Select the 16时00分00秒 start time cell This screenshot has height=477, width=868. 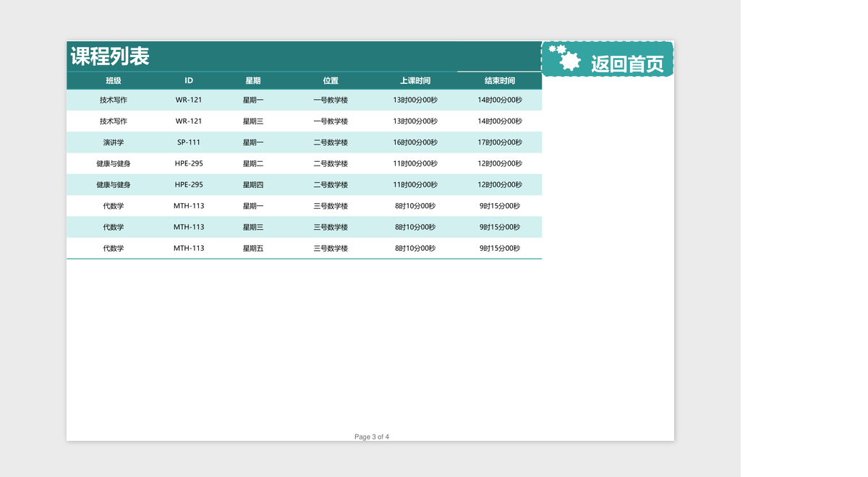click(415, 142)
